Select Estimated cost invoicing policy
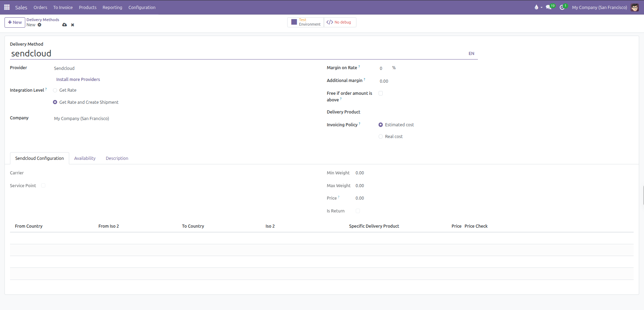 (381, 125)
